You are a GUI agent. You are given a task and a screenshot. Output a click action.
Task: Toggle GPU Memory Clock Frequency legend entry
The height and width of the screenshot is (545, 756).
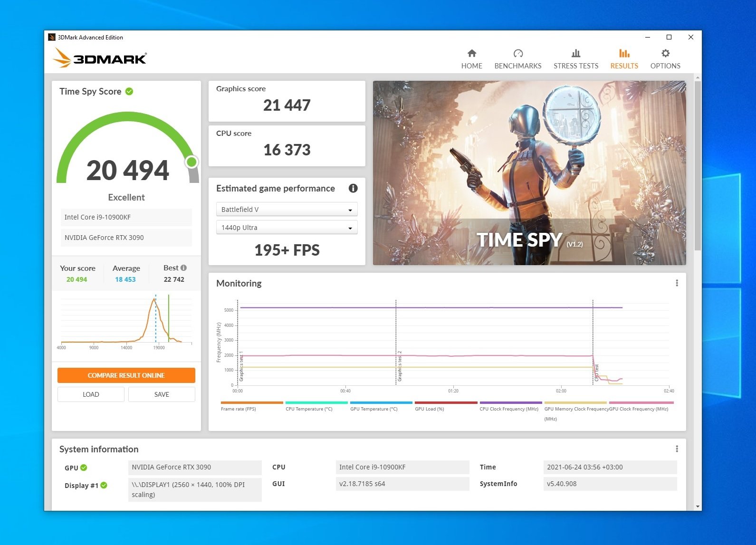(575, 411)
